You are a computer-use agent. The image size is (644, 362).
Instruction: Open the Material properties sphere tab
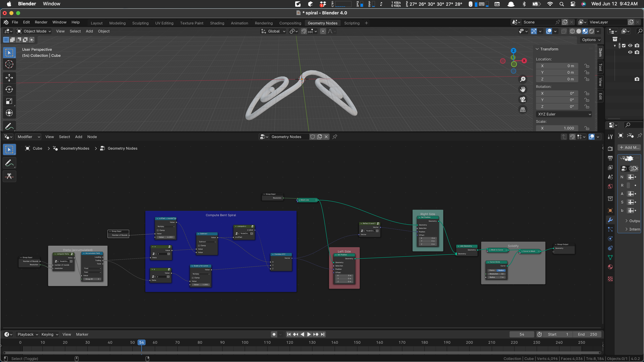[x=610, y=267]
